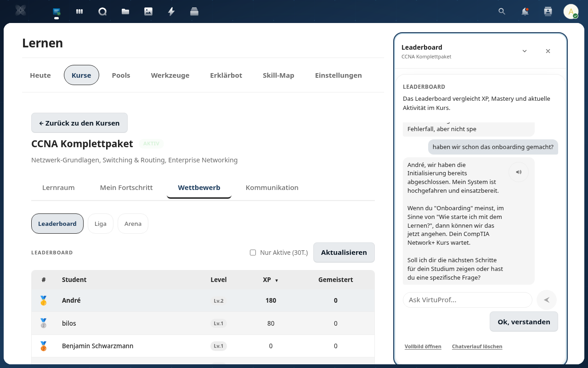Open the contacts card icon in top bar
This screenshot has width=588, height=368.
(x=548, y=11)
